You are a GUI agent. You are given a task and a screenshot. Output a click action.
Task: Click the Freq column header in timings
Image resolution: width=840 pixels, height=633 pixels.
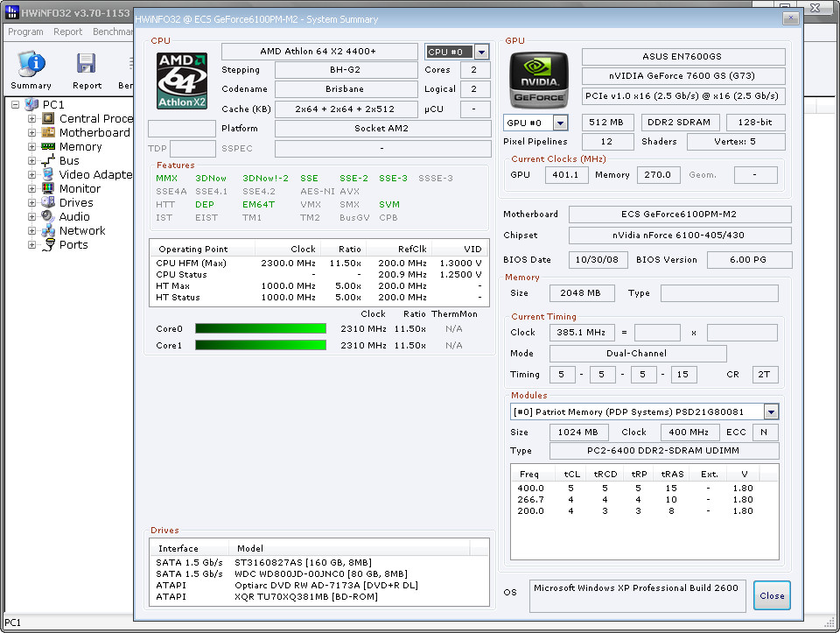point(533,474)
